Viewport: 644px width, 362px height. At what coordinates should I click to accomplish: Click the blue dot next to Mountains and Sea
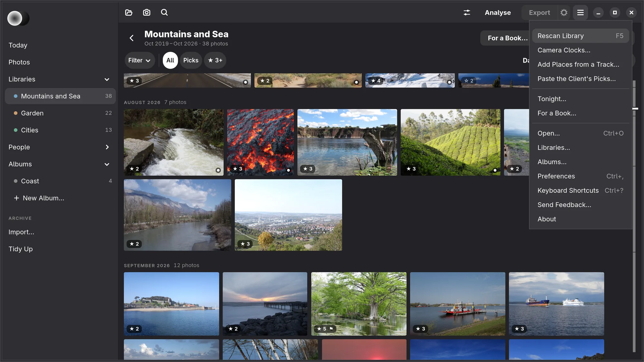tap(15, 96)
